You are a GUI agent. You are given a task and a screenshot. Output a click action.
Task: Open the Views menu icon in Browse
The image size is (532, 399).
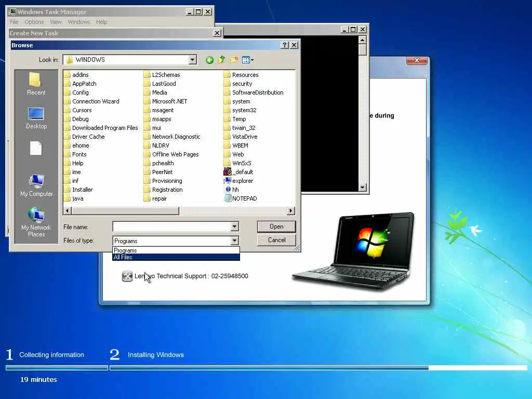(248, 60)
